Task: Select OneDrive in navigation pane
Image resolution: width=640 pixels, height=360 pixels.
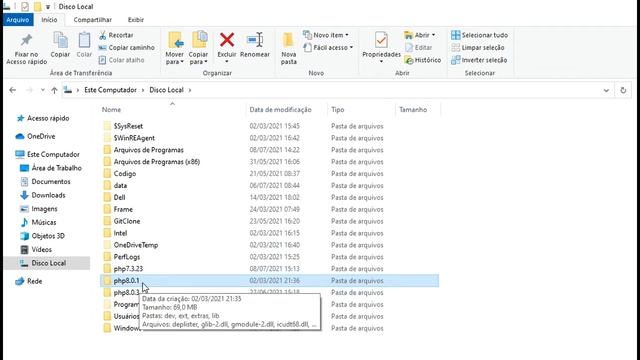Action: click(x=36, y=136)
